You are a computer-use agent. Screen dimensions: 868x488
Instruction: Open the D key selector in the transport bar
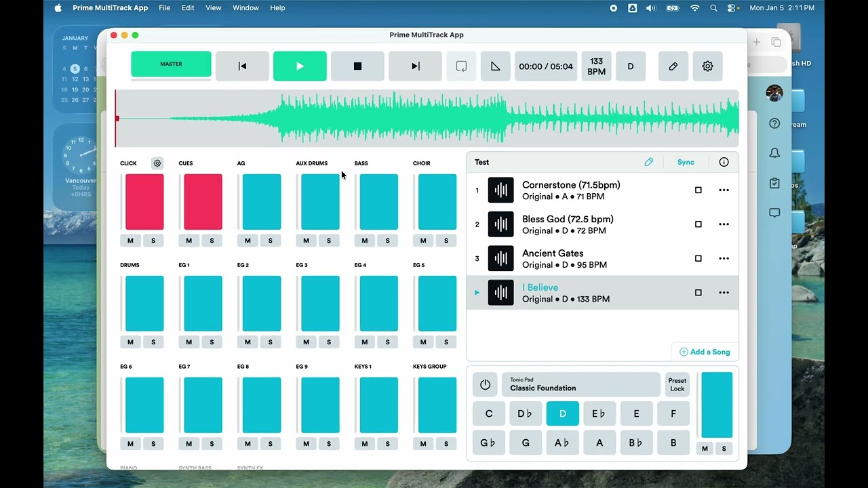tap(631, 66)
